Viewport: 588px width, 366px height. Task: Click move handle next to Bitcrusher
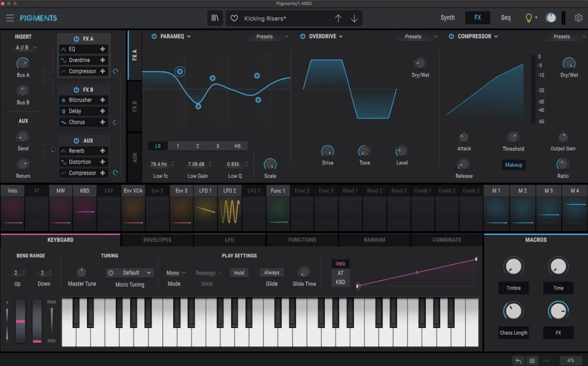click(102, 100)
